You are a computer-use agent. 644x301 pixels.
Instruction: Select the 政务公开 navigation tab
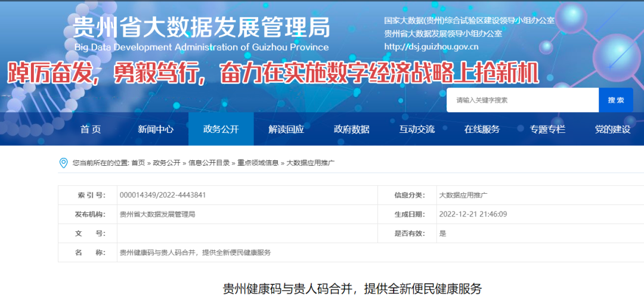tap(221, 129)
